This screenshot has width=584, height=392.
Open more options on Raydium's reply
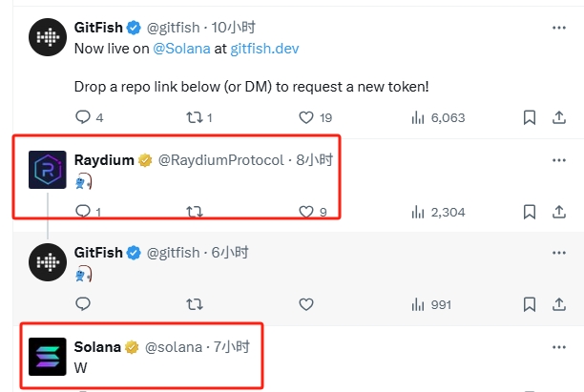click(558, 160)
